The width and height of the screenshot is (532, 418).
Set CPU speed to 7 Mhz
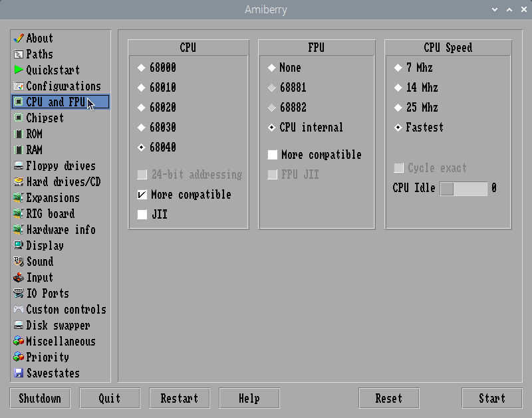pyautogui.click(x=413, y=68)
